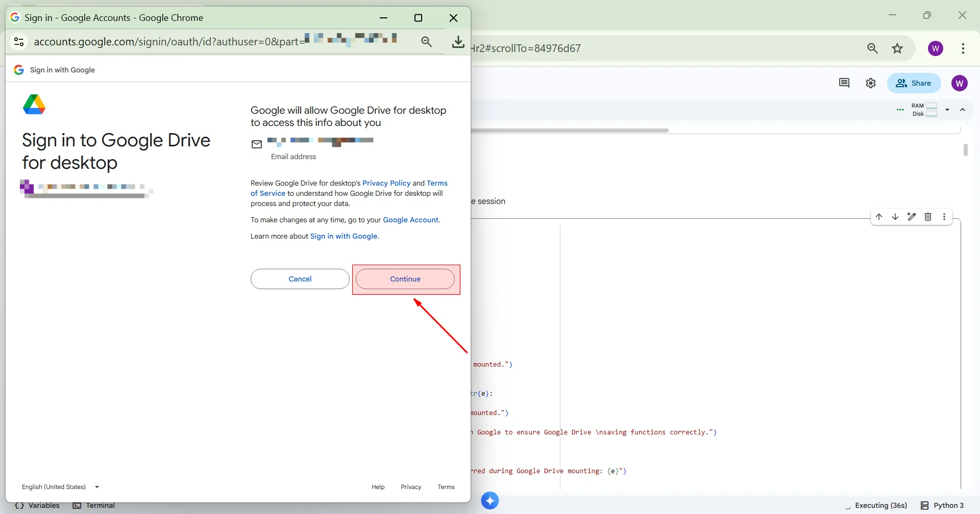Minimize the Sign in popup window
Viewport: 980px width, 514px height.
384,18
